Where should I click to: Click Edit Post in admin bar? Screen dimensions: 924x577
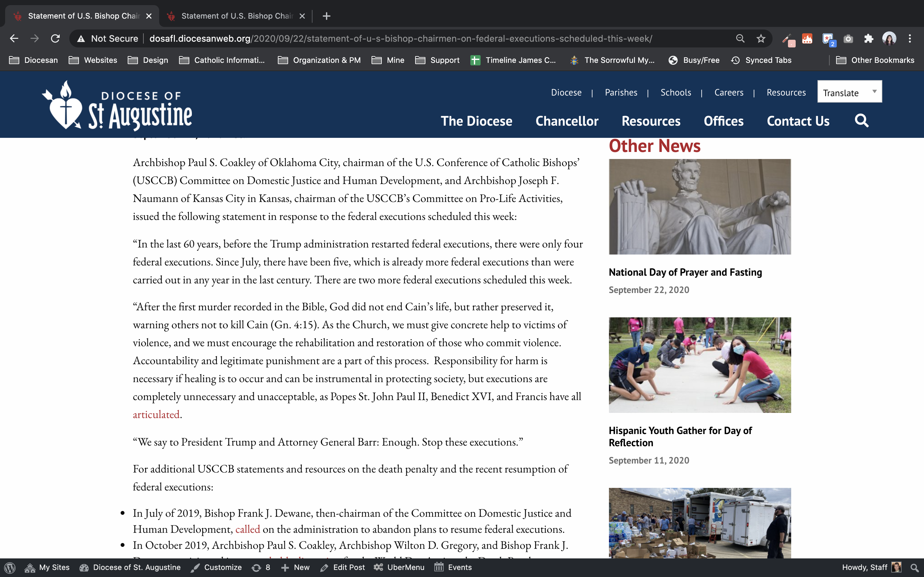[x=343, y=567]
